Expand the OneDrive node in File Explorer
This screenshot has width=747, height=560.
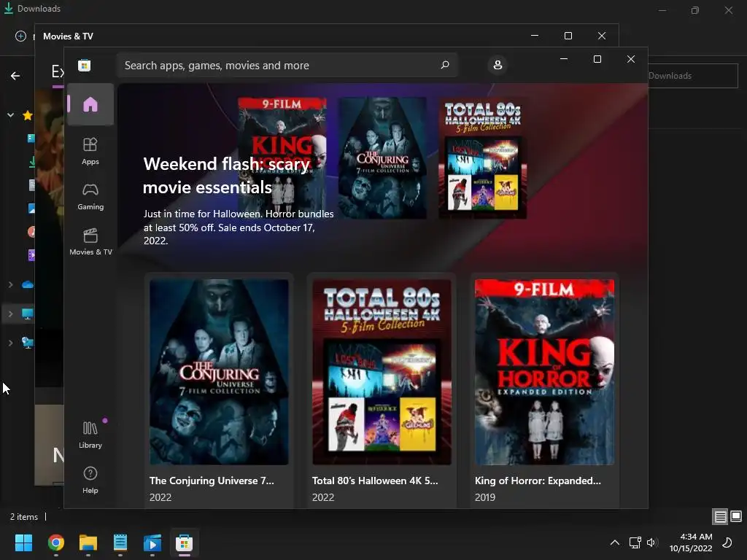point(10,285)
